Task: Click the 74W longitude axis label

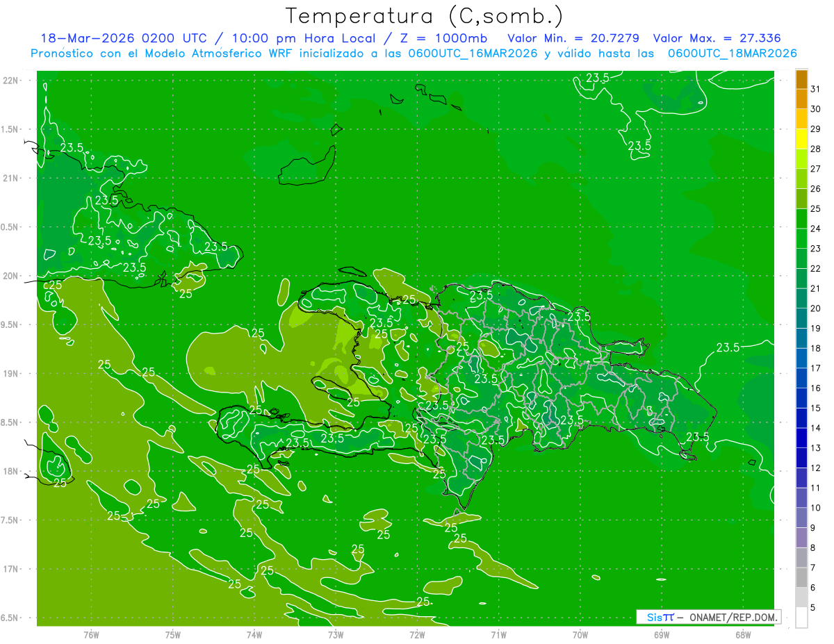Action: [254, 634]
